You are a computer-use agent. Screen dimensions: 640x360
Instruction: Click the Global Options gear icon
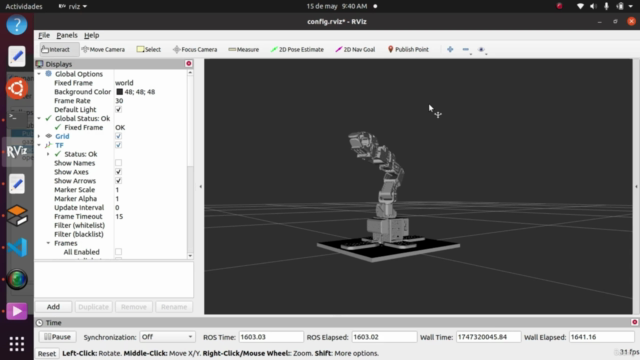49,73
